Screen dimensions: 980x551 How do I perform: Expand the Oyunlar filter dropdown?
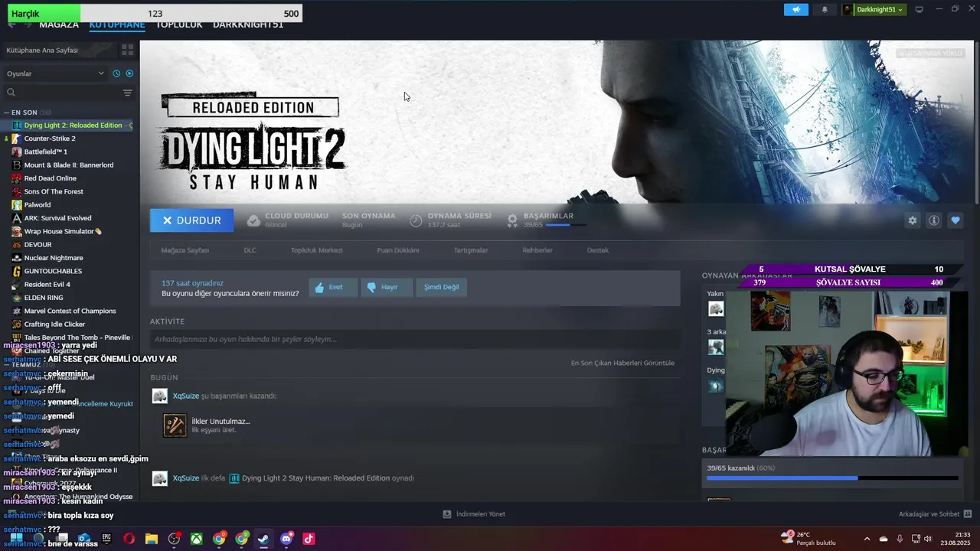(55, 73)
